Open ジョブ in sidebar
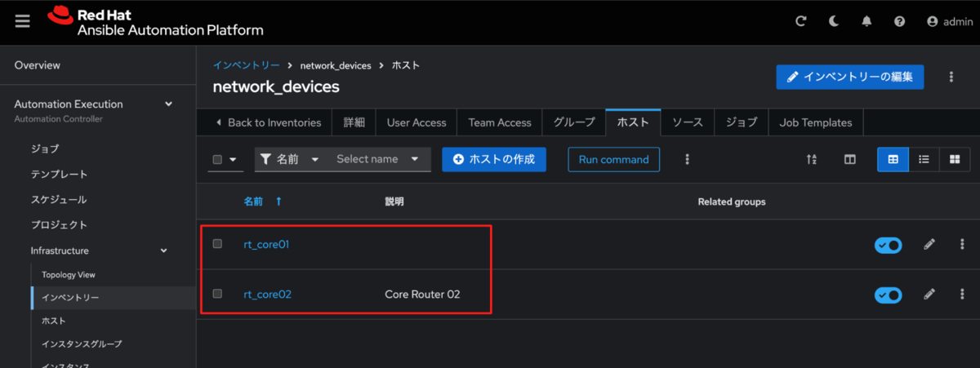Viewport: 980px width, 368px height. (x=45, y=149)
